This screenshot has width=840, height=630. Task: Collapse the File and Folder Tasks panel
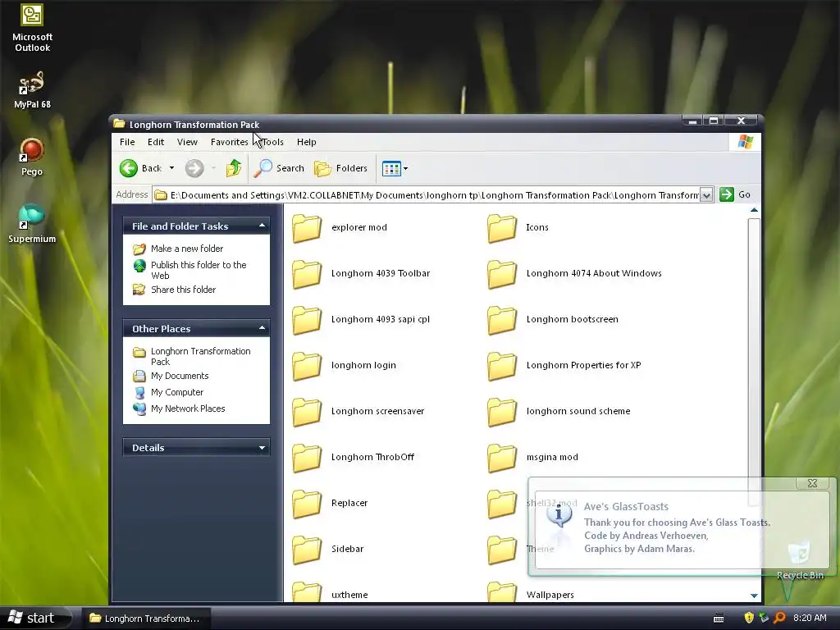pyautogui.click(x=262, y=226)
